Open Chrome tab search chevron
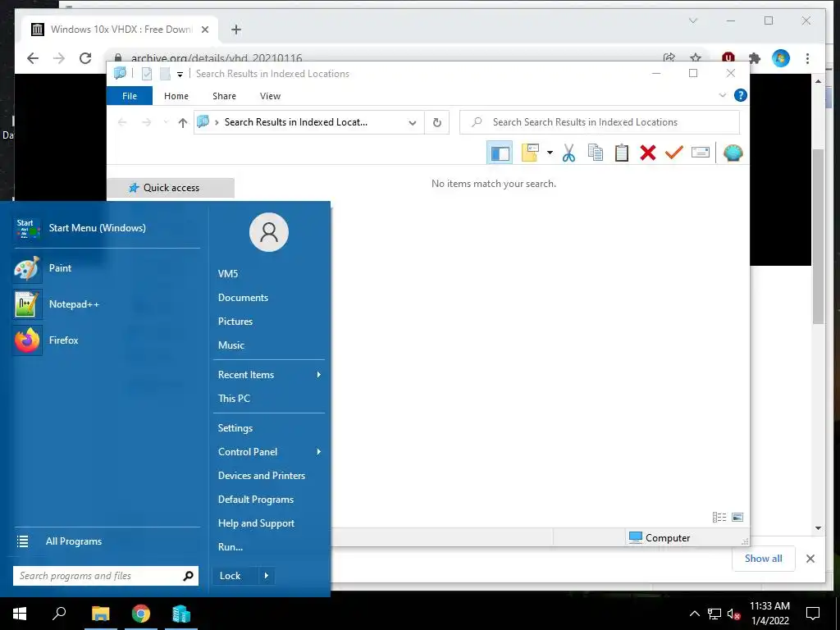This screenshot has height=630, width=840. click(692, 21)
